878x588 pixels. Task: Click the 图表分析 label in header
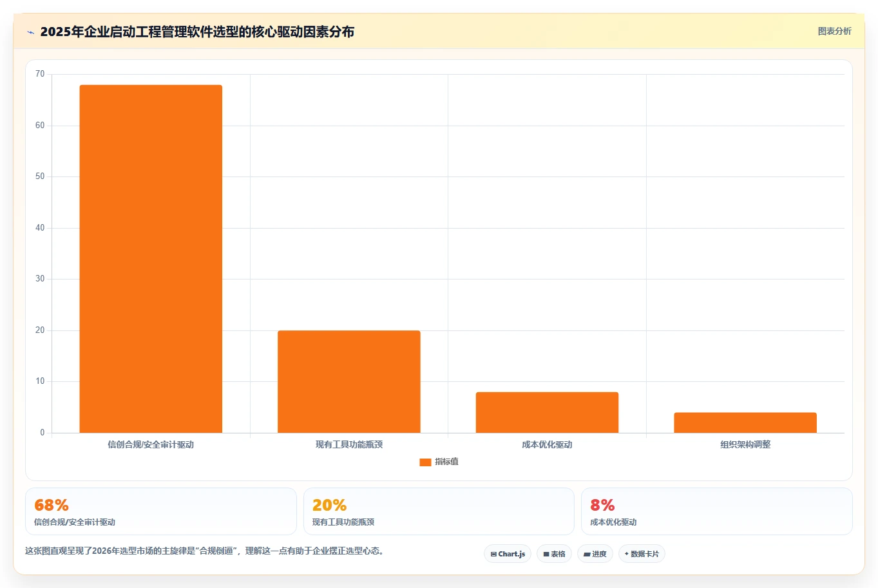(x=834, y=31)
